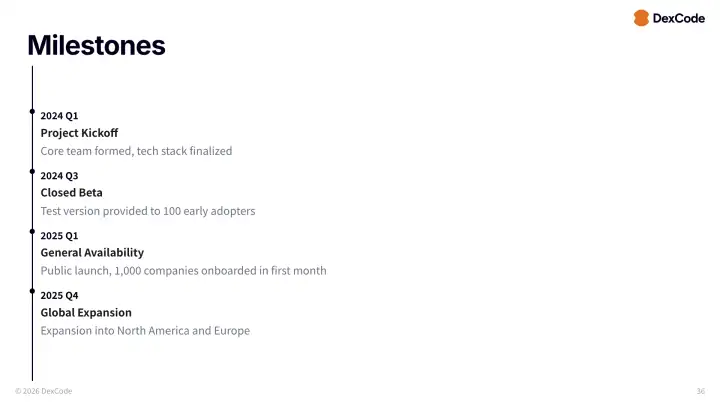
Task: Click the Closed Beta heading
Action: click(71, 193)
